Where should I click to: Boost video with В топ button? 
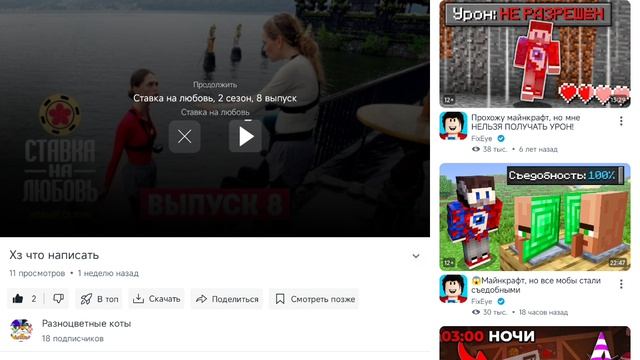[99, 299]
